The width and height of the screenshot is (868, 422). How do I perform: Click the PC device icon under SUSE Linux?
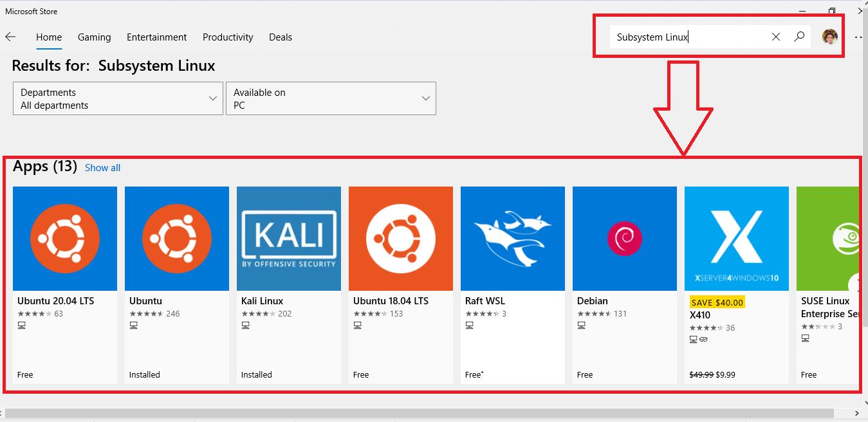(805, 338)
